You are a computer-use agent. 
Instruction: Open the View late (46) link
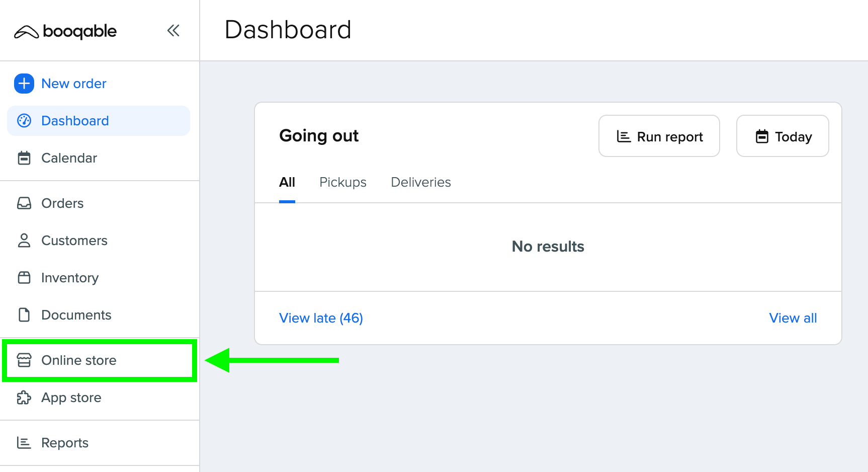(x=321, y=318)
